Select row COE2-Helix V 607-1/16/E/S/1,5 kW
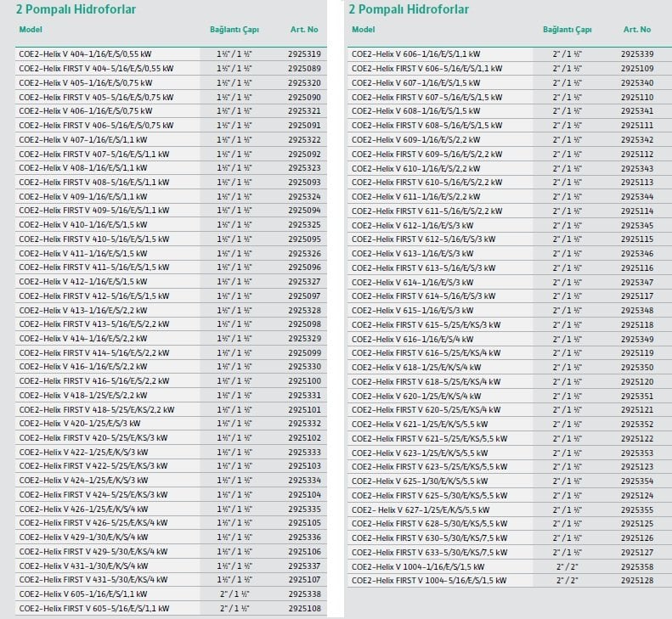Viewport: 672px width, 619px height. click(510, 82)
